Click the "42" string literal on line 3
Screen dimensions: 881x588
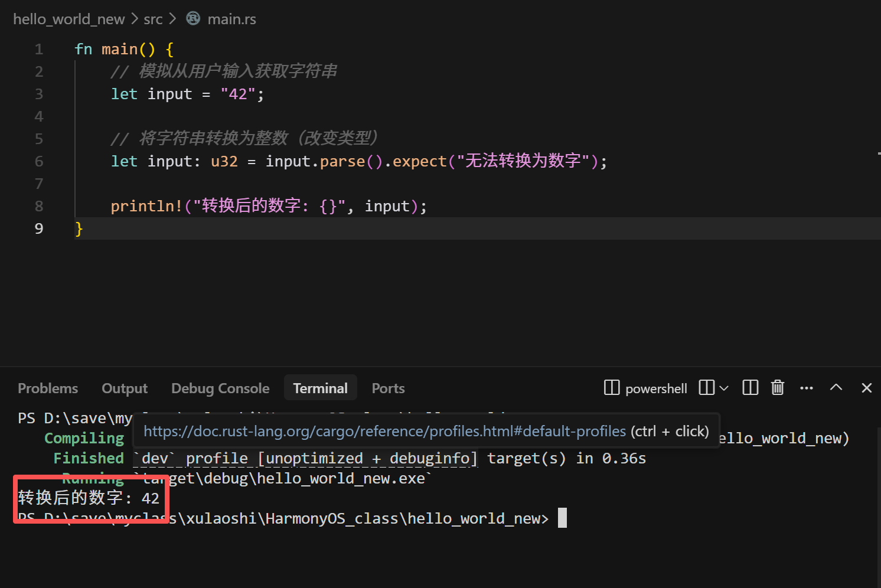click(238, 94)
